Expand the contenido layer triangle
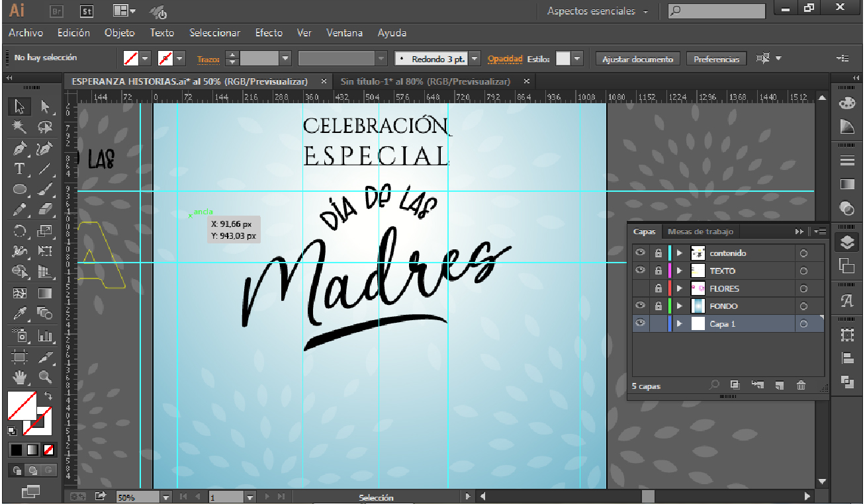865x504 pixels. (x=679, y=253)
